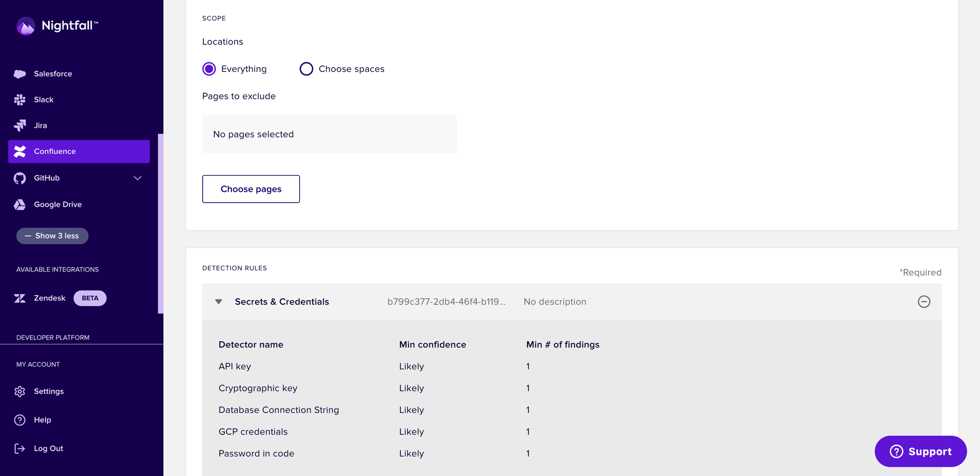The height and width of the screenshot is (476, 980).
Task: Open the Support chat button
Action: (921, 451)
